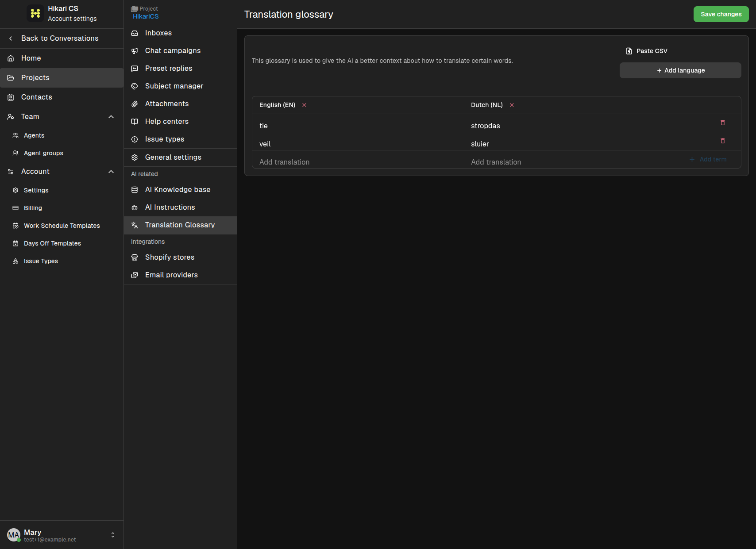Screen dimensions: 756x549
Task: Click the Paste CSV file icon
Action: [x=629, y=51]
